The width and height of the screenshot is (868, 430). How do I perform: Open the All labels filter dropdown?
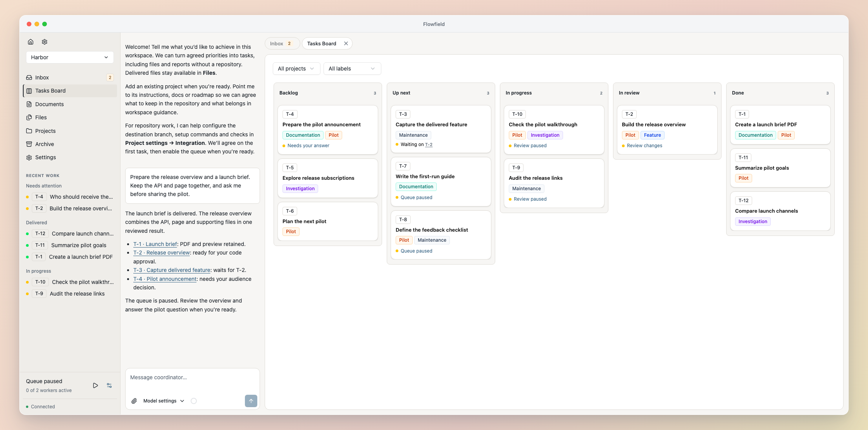(352, 69)
